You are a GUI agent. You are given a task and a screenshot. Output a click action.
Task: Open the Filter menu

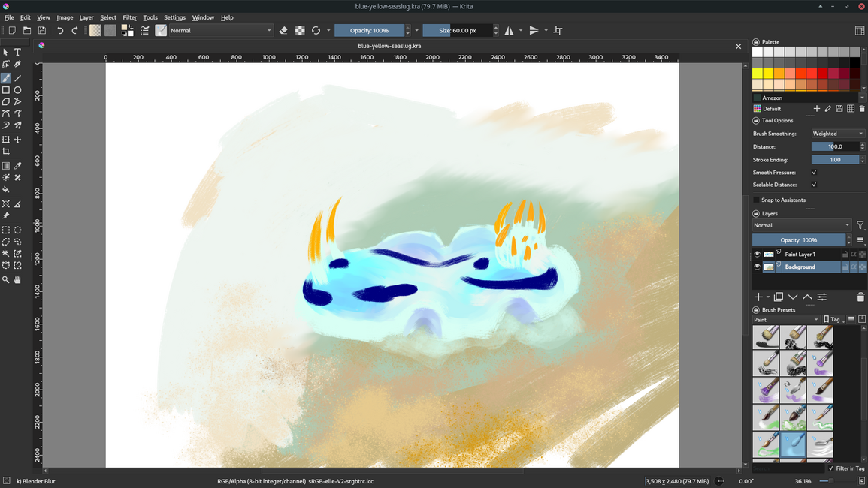pos(129,17)
